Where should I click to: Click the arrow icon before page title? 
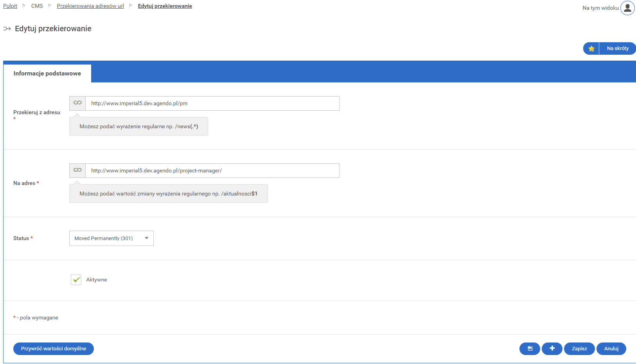(x=7, y=29)
